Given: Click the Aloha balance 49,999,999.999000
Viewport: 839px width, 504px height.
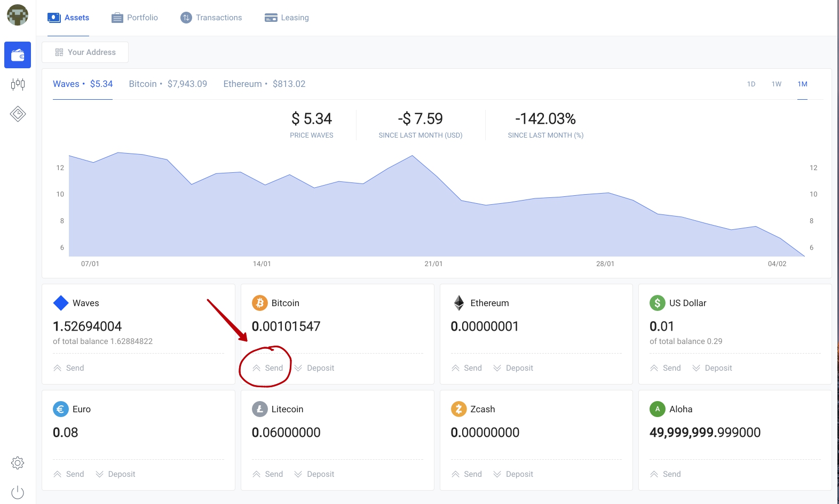Looking at the screenshot, I should [x=705, y=433].
